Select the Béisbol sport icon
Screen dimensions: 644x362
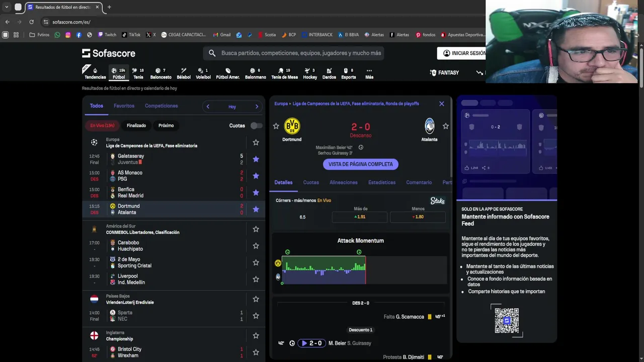pyautogui.click(x=184, y=73)
